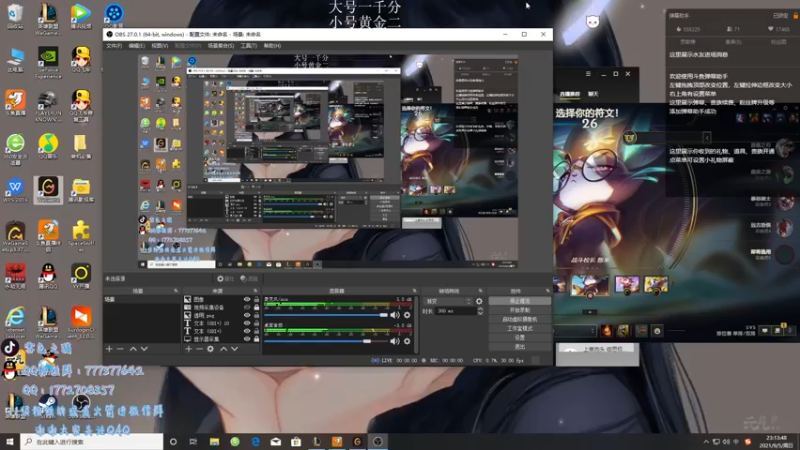Open the WPS 2019 desktop icon

coord(15,190)
